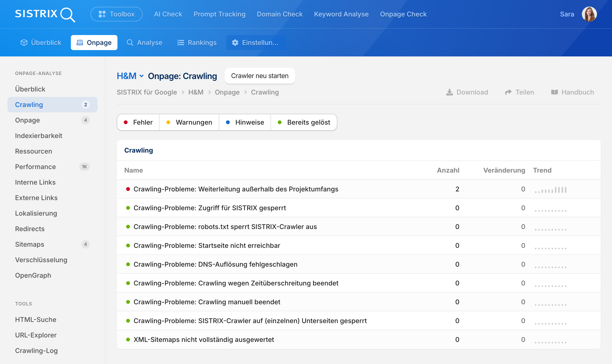Click the H&M breadcrumb link
Viewport: 612px width, 364px height.
196,92
